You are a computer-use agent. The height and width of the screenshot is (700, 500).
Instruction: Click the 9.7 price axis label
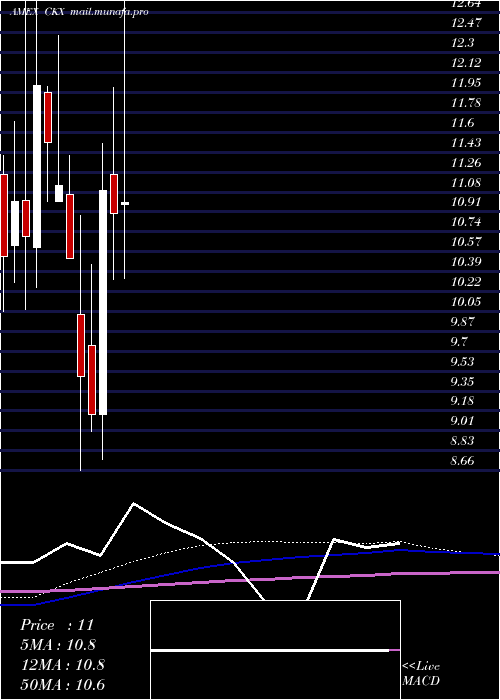pyautogui.click(x=458, y=342)
